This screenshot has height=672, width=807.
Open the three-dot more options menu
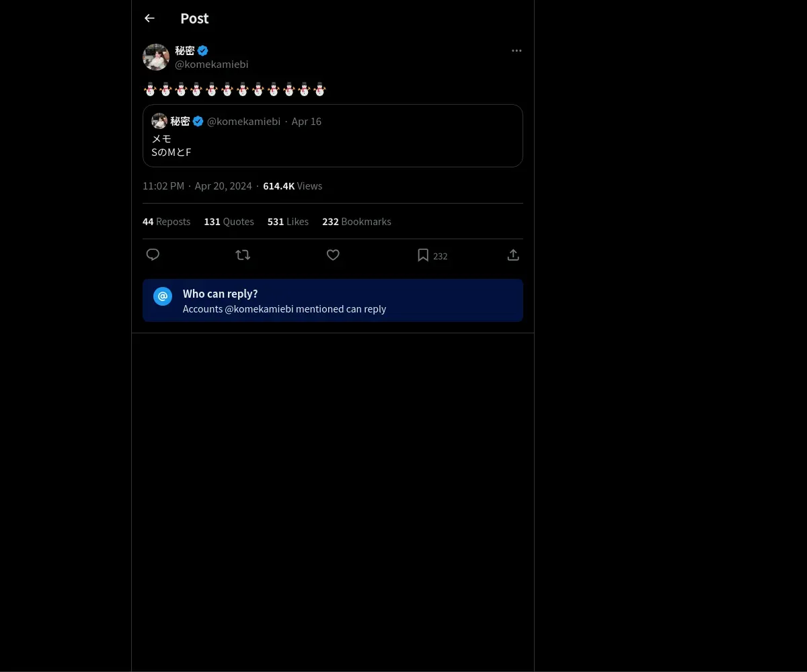point(516,50)
